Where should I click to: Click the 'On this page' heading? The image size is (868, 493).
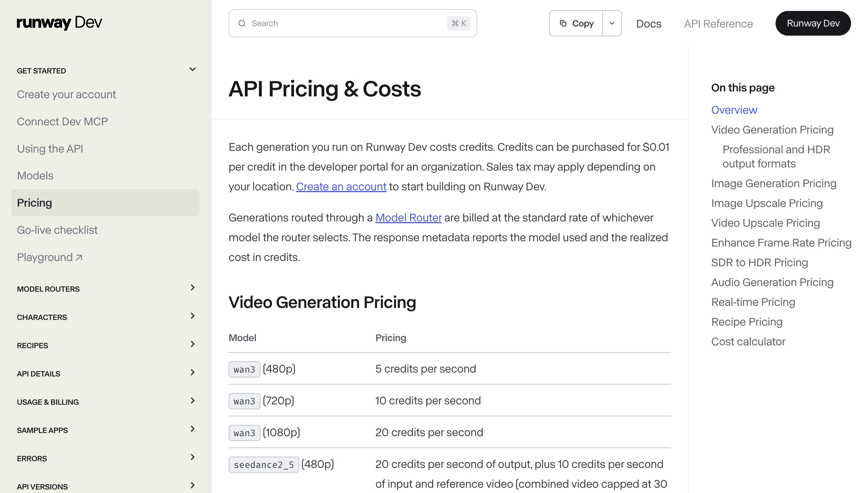pyautogui.click(x=743, y=88)
